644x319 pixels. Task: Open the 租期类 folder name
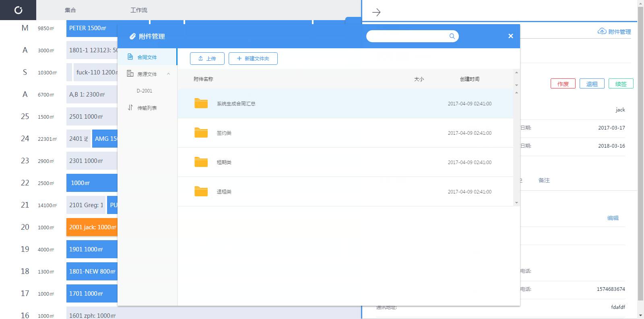(224, 163)
